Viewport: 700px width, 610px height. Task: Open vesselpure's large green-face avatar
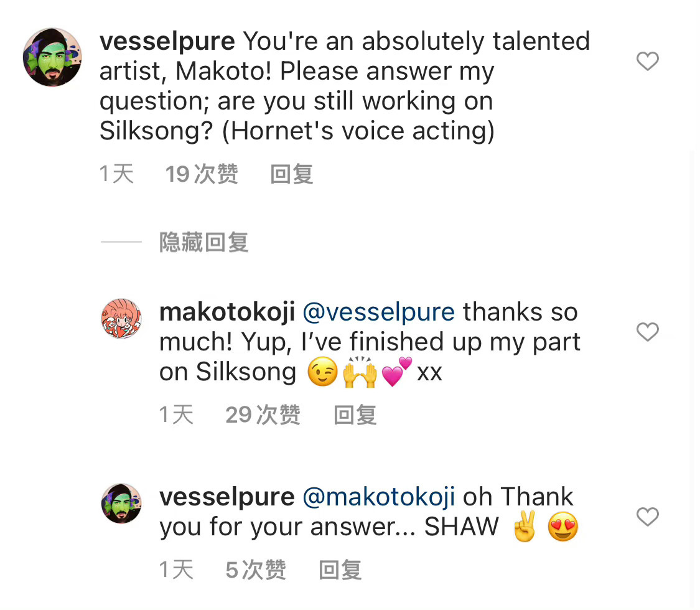click(53, 57)
